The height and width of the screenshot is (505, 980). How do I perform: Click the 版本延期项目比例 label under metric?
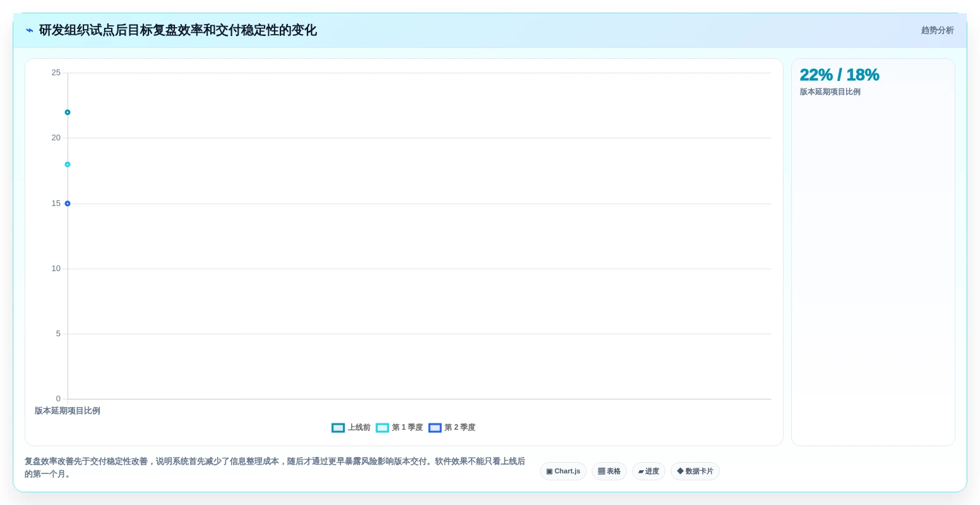coord(830,92)
